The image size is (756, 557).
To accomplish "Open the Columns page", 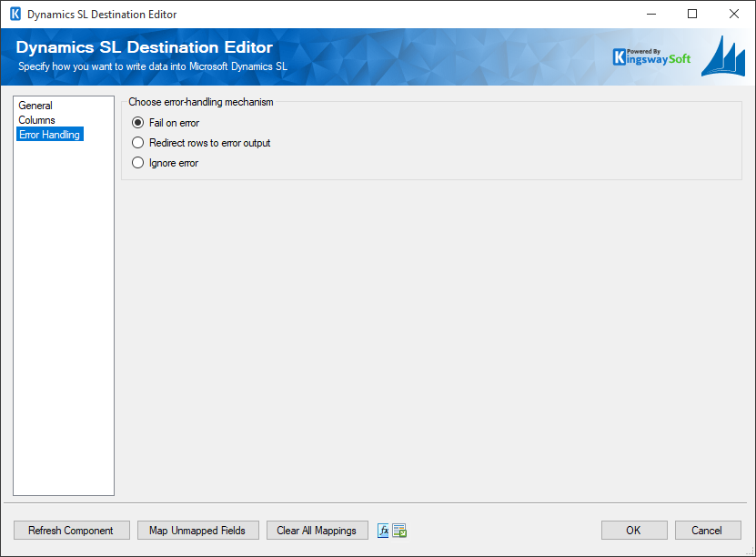I will (36, 120).
